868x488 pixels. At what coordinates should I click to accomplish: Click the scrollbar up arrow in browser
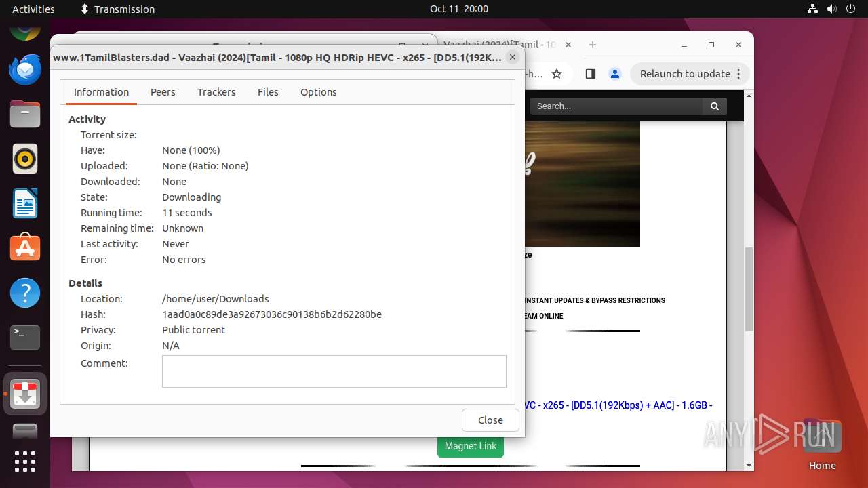coord(749,96)
